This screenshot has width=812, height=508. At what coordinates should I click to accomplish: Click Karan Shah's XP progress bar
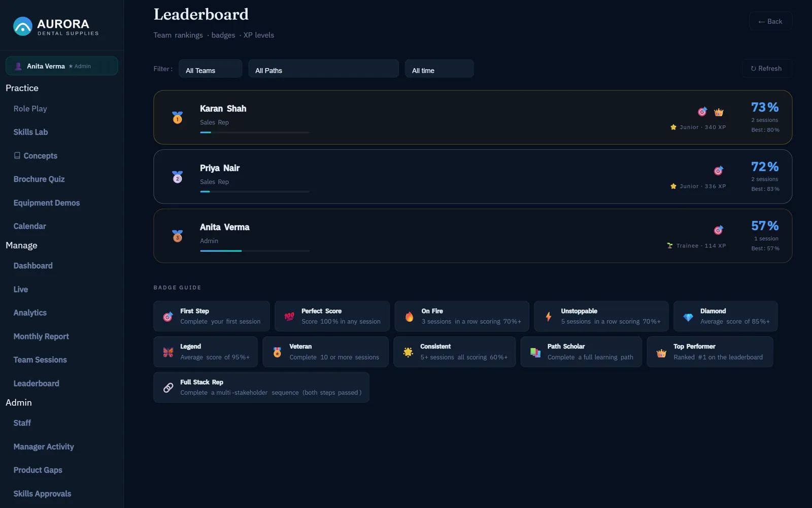point(255,133)
